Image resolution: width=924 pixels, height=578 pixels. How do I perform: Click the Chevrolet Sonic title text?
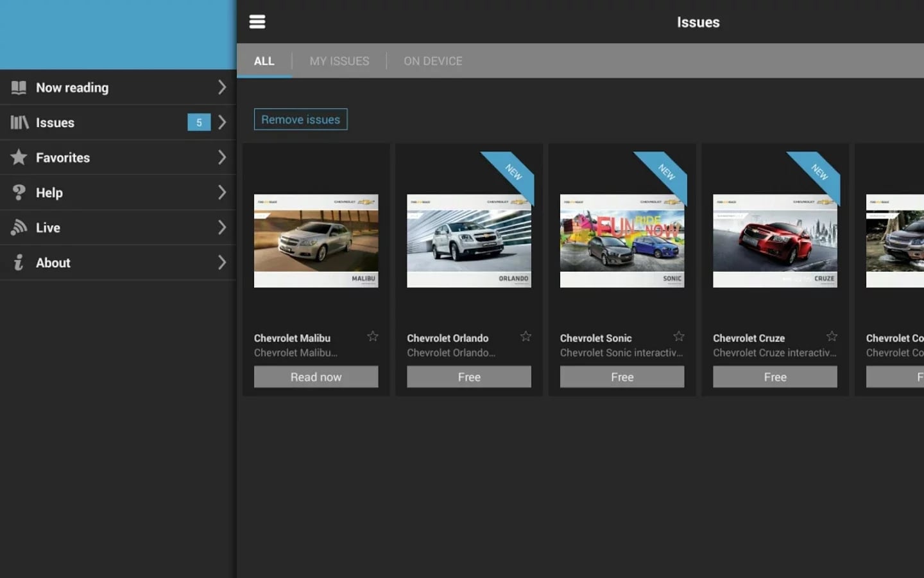tap(595, 338)
